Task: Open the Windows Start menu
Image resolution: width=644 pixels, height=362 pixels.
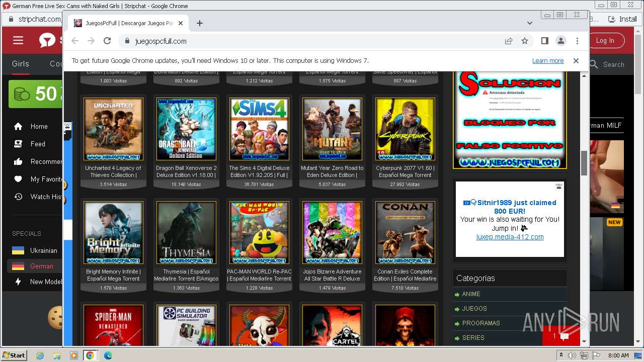Action: click(x=14, y=355)
